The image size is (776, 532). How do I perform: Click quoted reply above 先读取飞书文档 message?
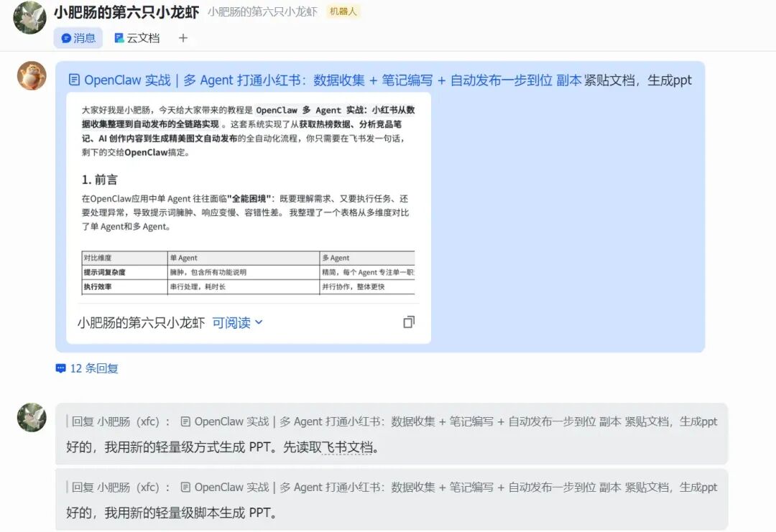tap(392, 421)
